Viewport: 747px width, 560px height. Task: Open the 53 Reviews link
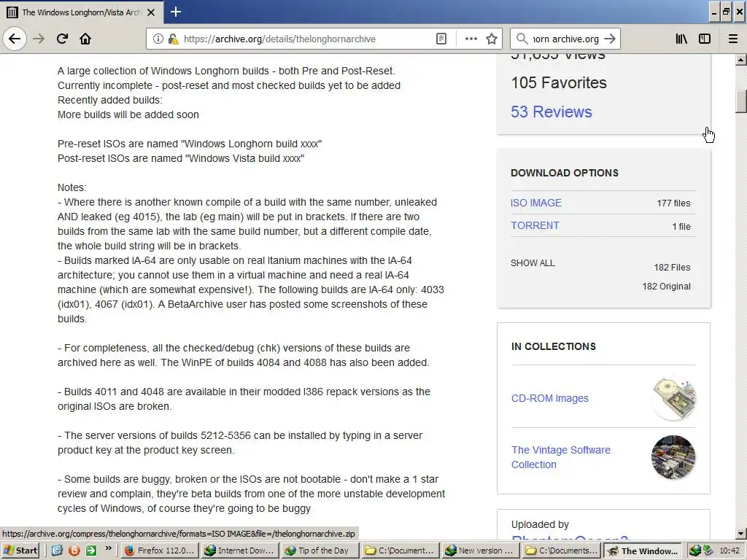pos(551,112)
